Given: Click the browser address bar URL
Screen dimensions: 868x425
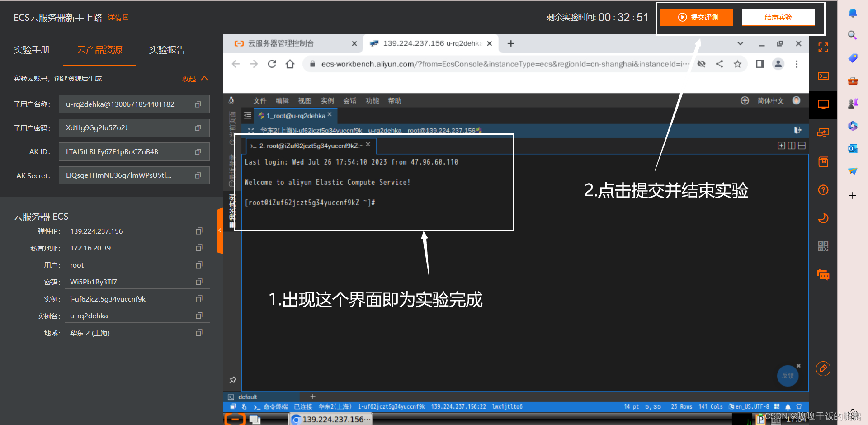Looking at the screenshot, I should point(505,64).
